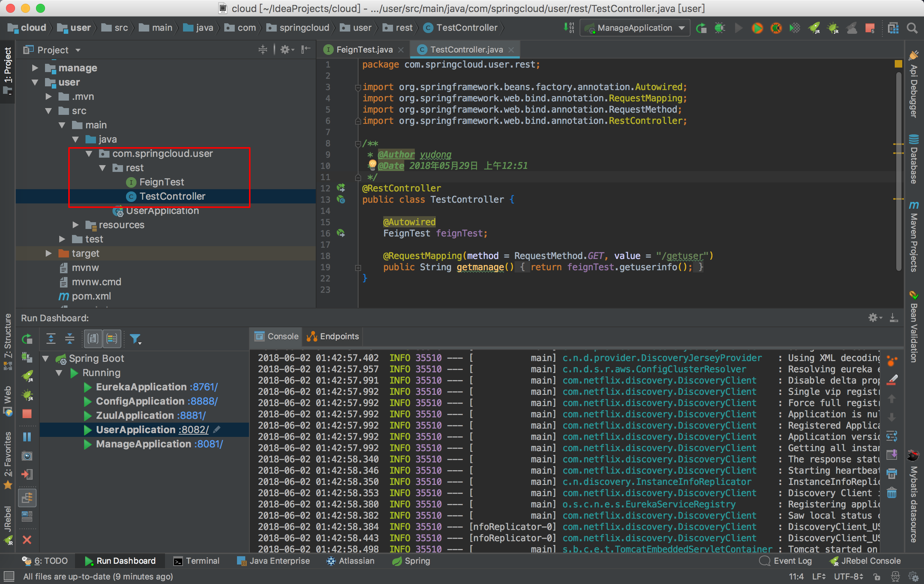
Task: Click the trash Clear All console icon
Action: click(892, 493)
